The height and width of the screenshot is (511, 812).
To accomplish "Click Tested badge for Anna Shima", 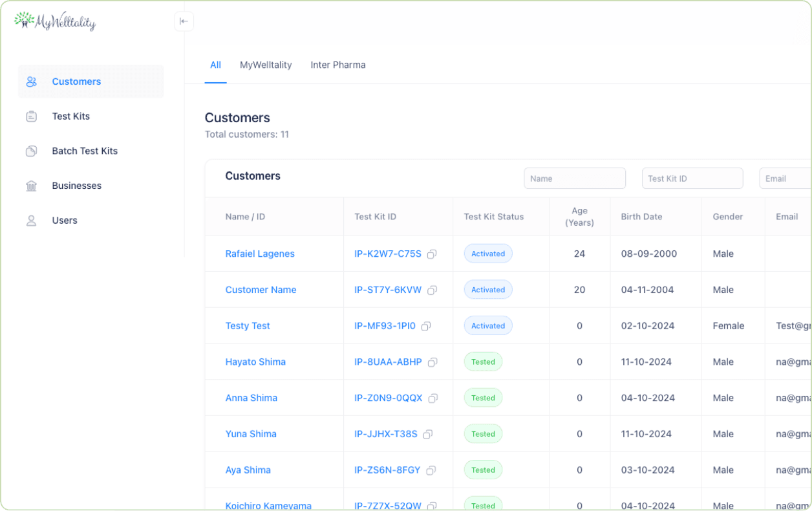I will pyautogui.click(x=483, y=398).
